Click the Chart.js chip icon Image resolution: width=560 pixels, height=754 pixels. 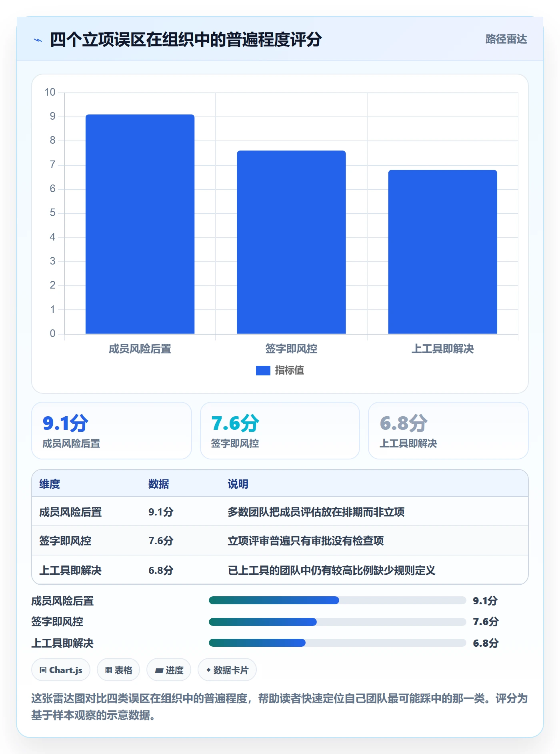(43, 670)
